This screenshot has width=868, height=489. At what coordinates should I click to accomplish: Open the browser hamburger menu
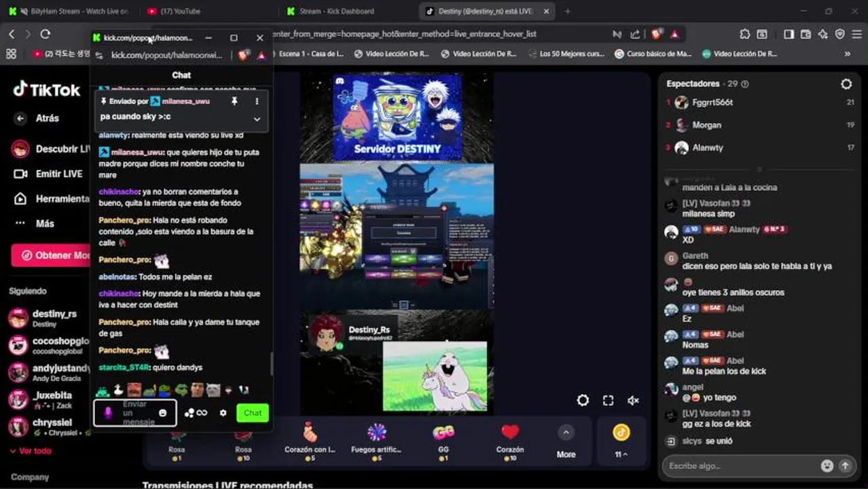(x=856, y=34)
